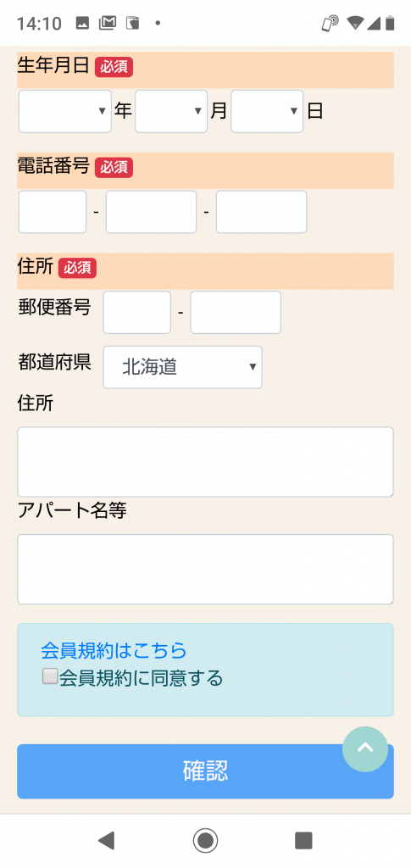Expand the 都道府県 dropdown showing 北海道

point(182,367)
